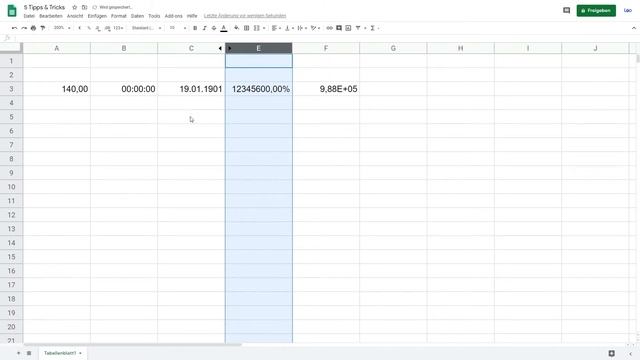Screen dimensions: 640x360
Task: Open the zoom 200% dropdown
Action: point(62,28)
